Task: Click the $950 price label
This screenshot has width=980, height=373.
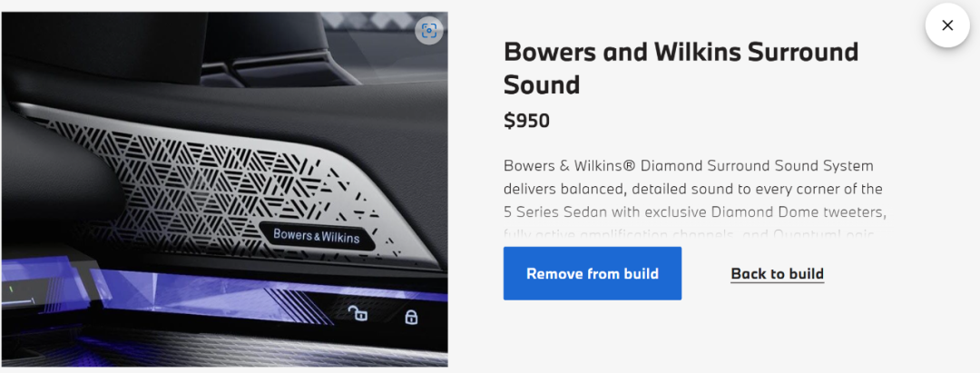Action: pyautogui.click(x=526, y=121)
